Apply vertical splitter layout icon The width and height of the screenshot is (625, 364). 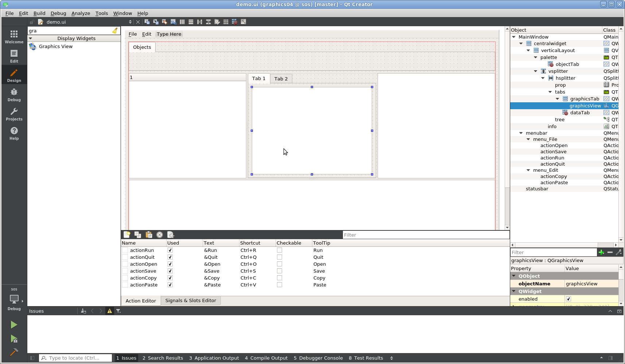coord(208,22)
